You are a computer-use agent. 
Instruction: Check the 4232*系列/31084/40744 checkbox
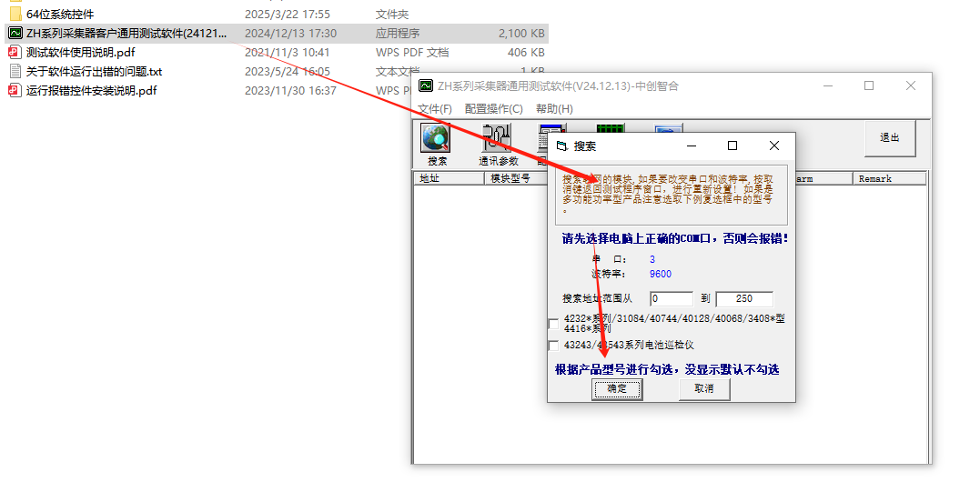[x=554, y=324]
